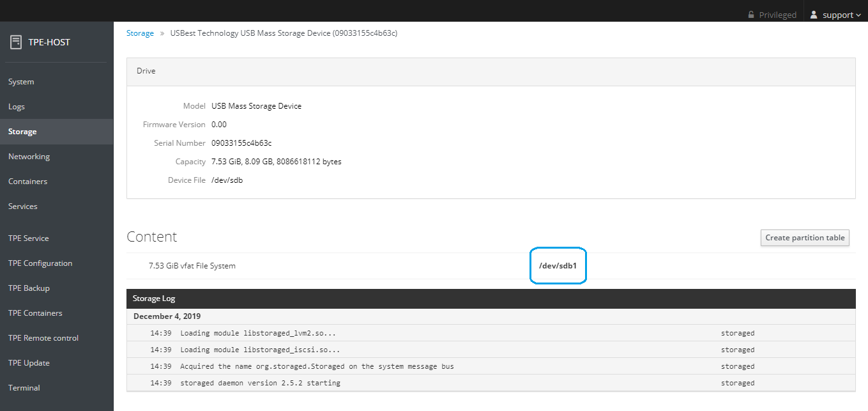This screenshot has height=411, width=868.
Task: Open TPE Backup page
Action: tap(29, 288)
